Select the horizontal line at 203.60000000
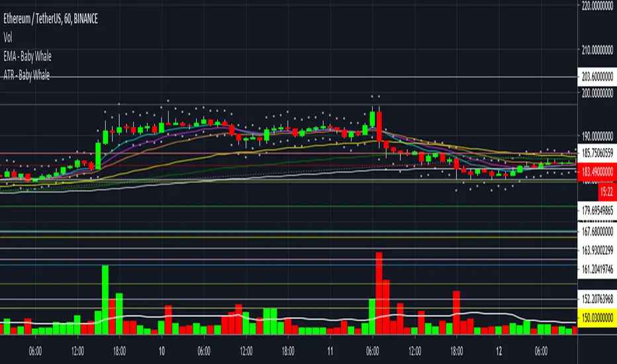The height and width of the screenshot is (364, 617). [x=289, y=77]
